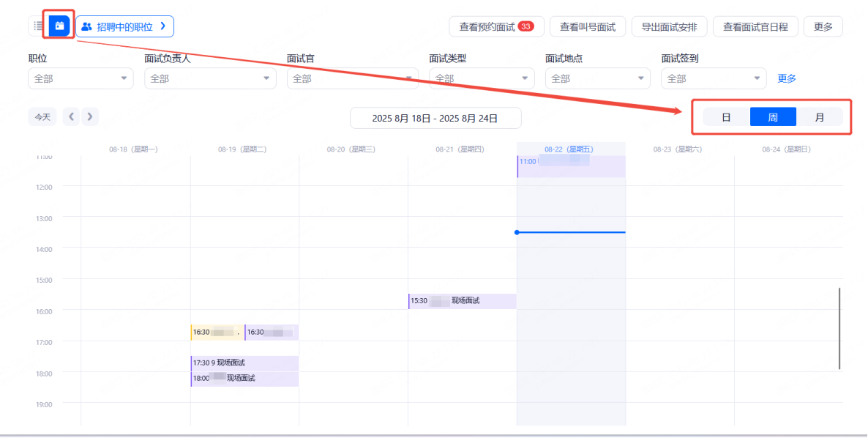Viewport: 868px width, 438px height.
Task: Jump to 今天 today
Action: pos(42,116)
